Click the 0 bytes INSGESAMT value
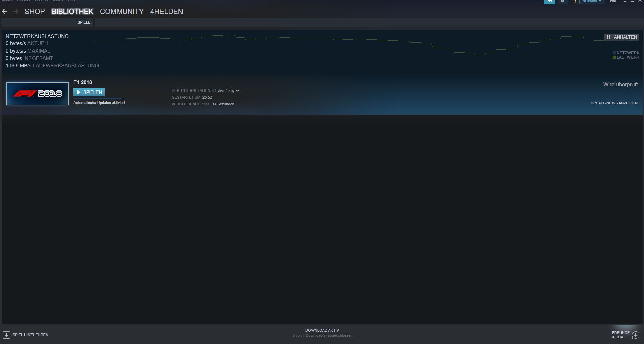644x344 pixels. 29,58
